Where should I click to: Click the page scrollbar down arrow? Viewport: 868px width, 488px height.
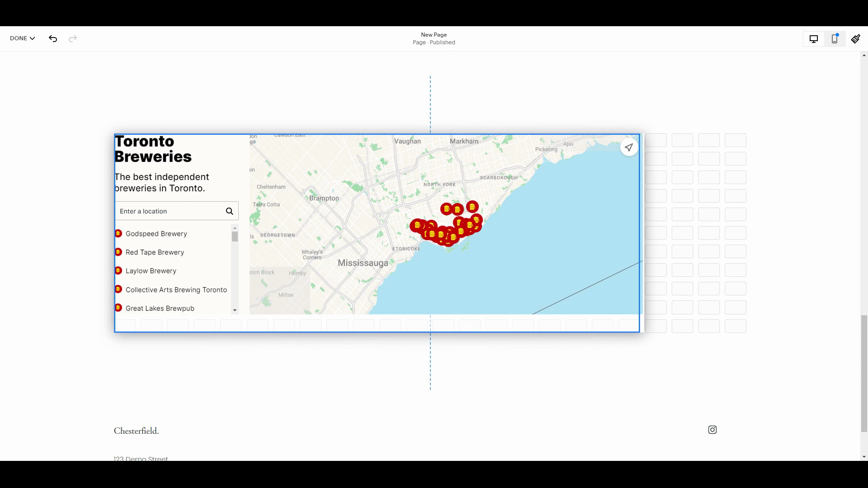864,457
